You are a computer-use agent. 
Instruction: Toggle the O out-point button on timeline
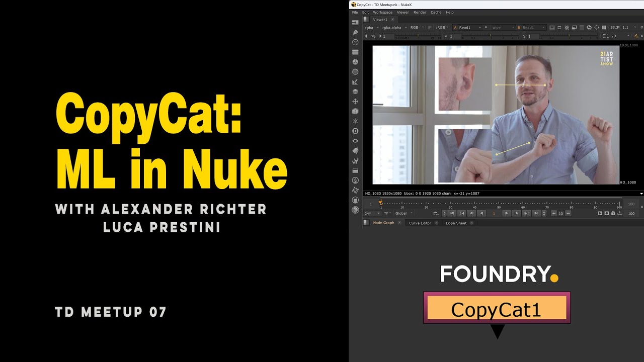click(544, 213)
